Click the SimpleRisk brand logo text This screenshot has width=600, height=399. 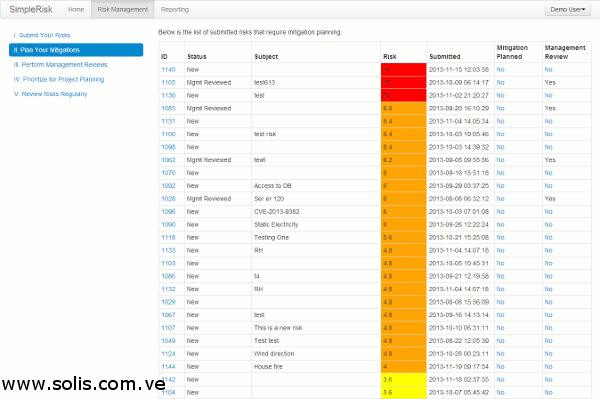coord(31,10)
